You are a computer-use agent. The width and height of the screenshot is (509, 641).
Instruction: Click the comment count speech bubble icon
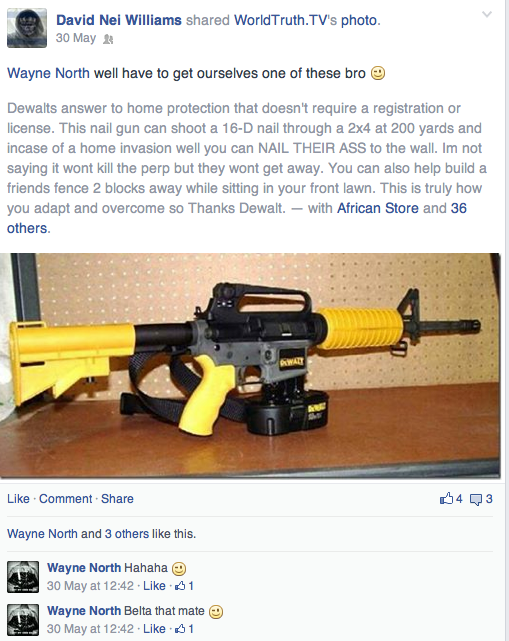point(476,499)
